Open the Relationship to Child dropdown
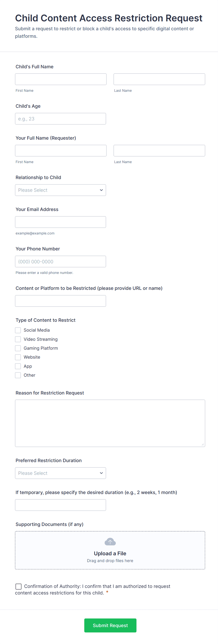The image size is (218, 644). tap(60, 190)
